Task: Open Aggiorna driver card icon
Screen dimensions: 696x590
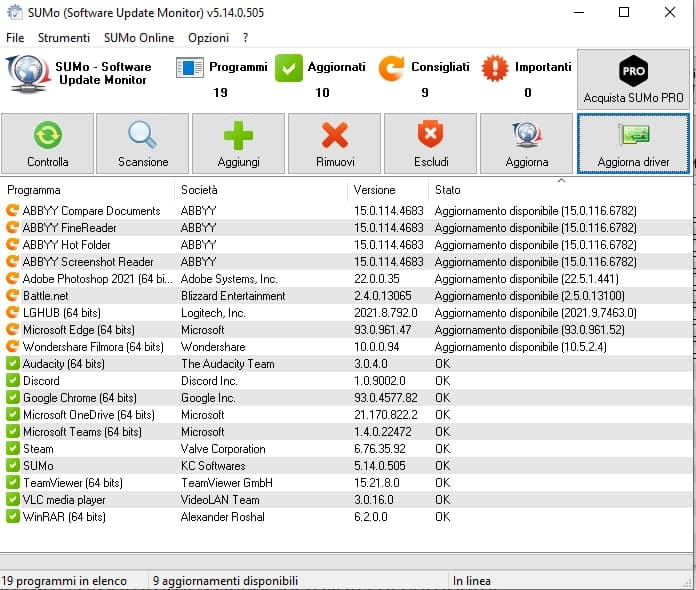Action: (x=633, y=136)
